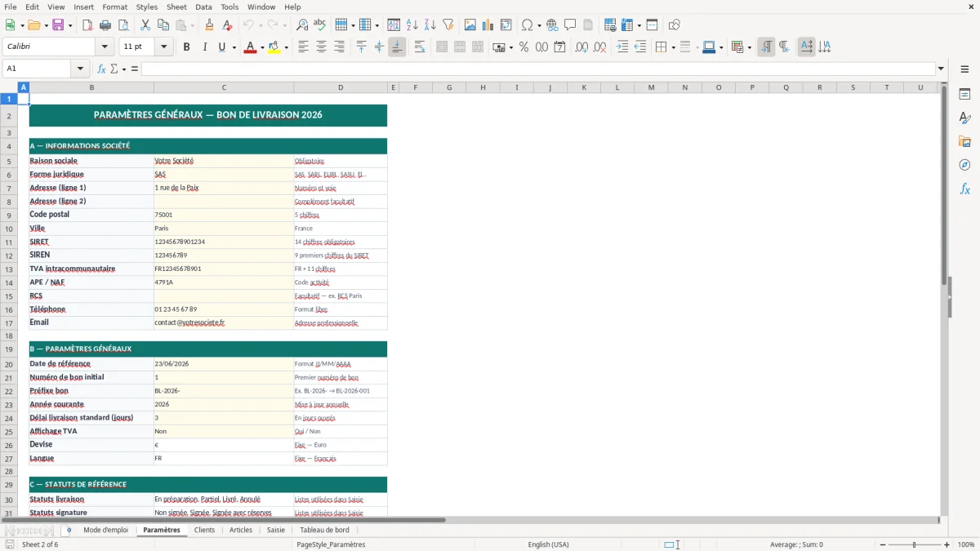Click the Zoom Out minus button
Viewport: 980px width, 551px height.
[x=882, y=544]
